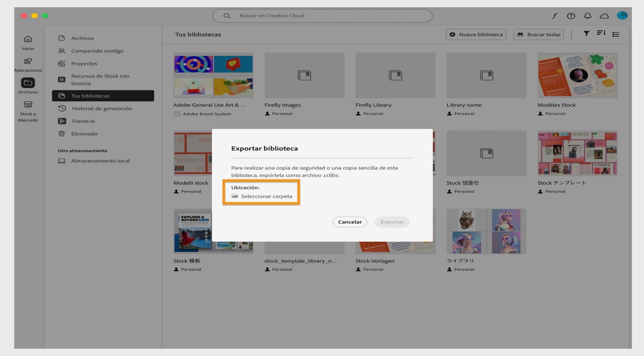This screenshot has width=644, height=356.
Task: Open the filter libraries funnel icon
Action: click(586, 33)
